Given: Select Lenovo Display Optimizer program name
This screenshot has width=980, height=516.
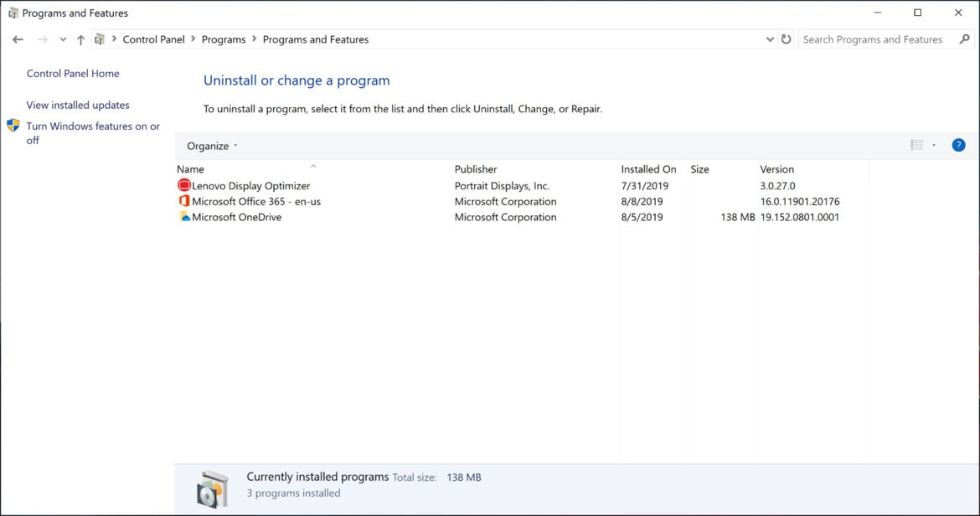Looking at the screenshot, I should coord(250,185).
